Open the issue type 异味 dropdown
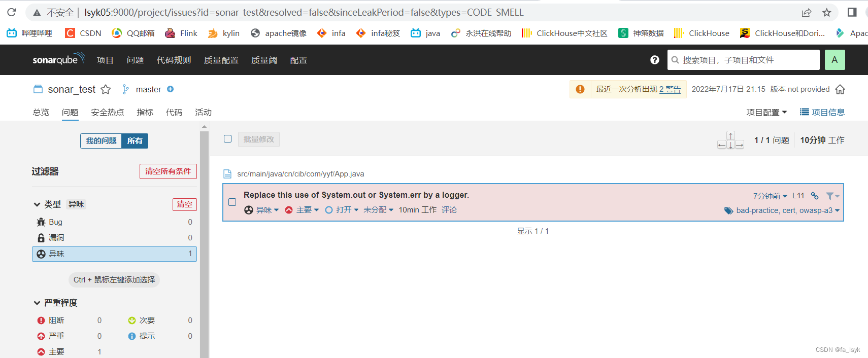Viewport: 868px width, 358px height. (262, 210)
